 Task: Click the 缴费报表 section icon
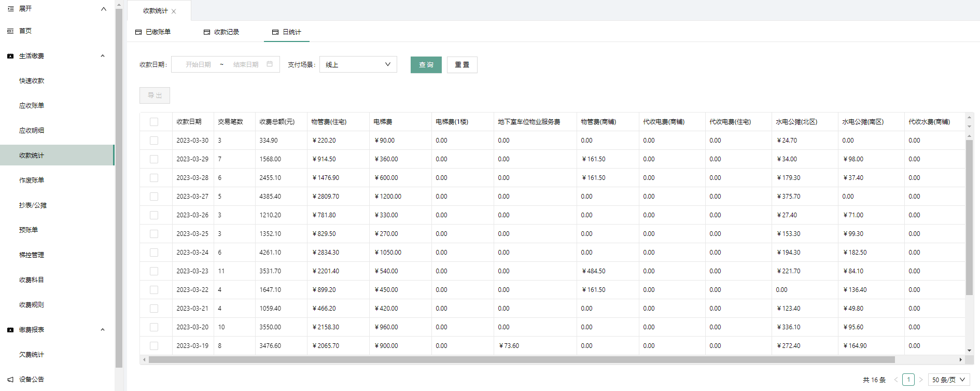(10, 330)
